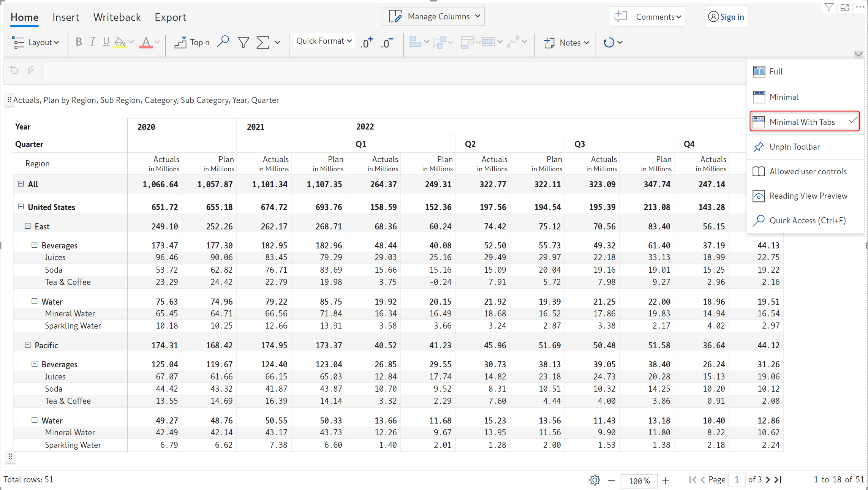
Task: Open the settings gear in the status bar
Action: [x=594, y=480]
